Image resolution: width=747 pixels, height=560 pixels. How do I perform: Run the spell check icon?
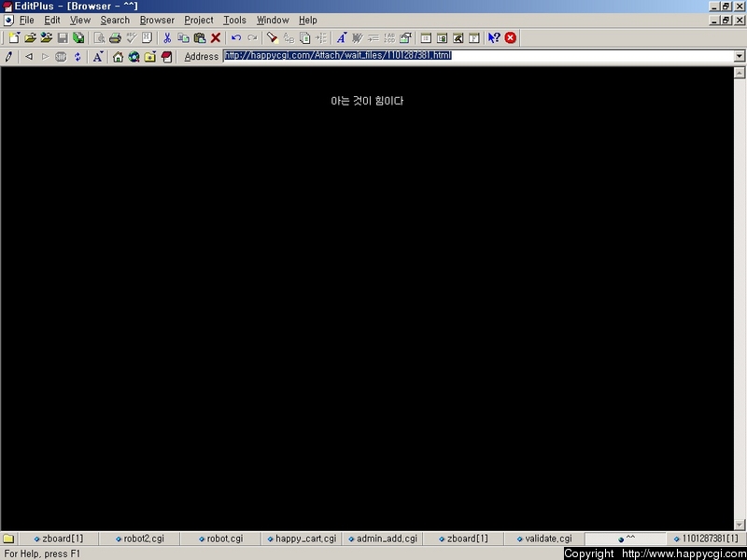pyautogui.click(x=132, y=37)
